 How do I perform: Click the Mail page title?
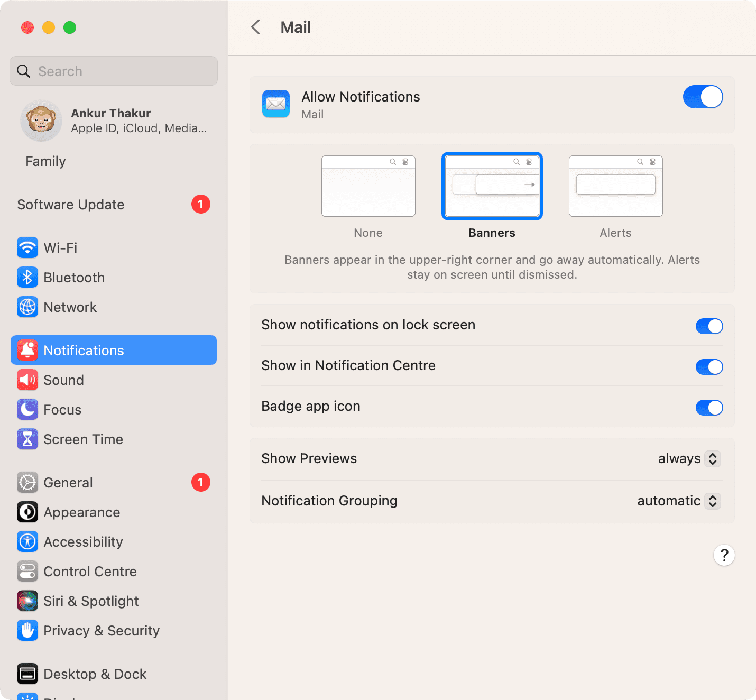296,27
